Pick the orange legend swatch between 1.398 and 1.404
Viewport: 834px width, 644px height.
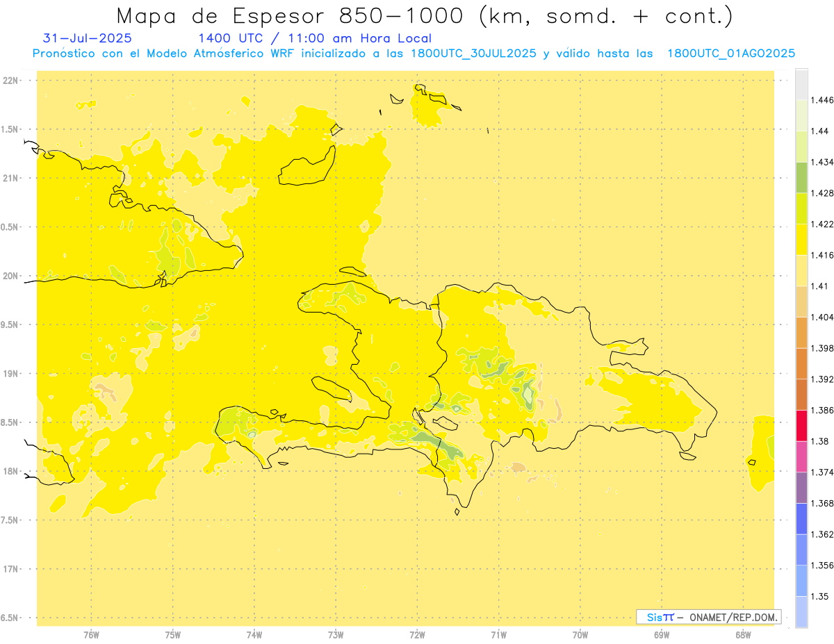click(x=801, y=333)
